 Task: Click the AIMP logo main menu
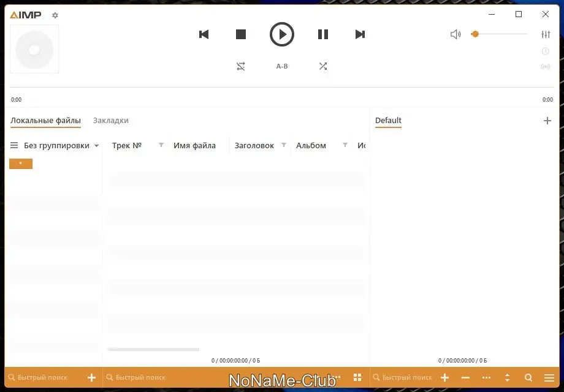click(x=26, y=15)
